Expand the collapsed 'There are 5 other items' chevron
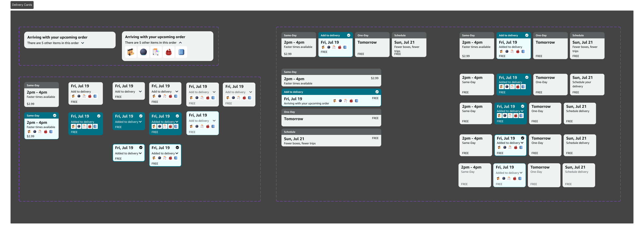Screen dimensions: 644x234 point(83,43)
